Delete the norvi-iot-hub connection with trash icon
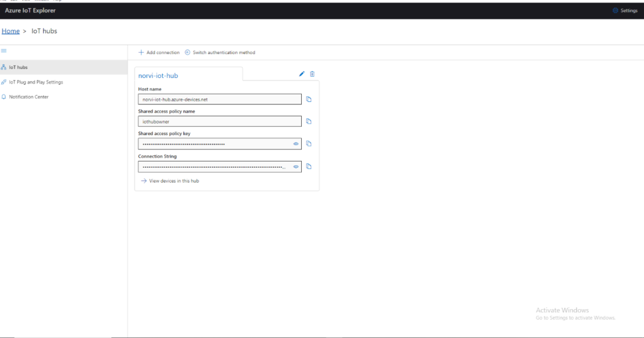This screenshot has width=644, height=338. [x=312, y=74]
